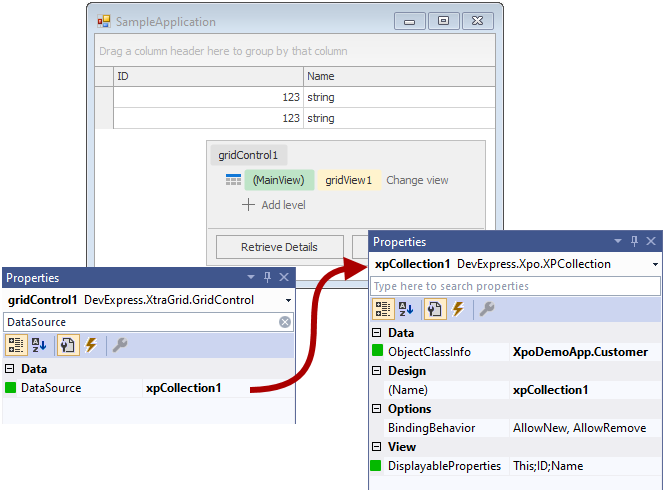The image size is (665, 493).
Task: Click Alphabetical sort icon in xpCollection1 Properties
Action: 406,309
